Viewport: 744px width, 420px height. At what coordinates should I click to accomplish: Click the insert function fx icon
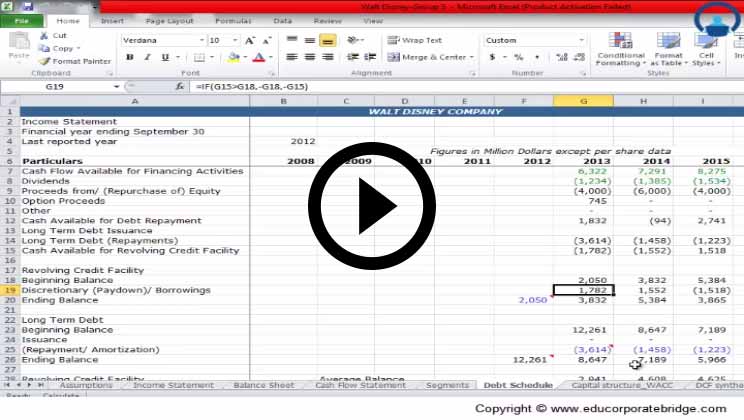[179, 87]
